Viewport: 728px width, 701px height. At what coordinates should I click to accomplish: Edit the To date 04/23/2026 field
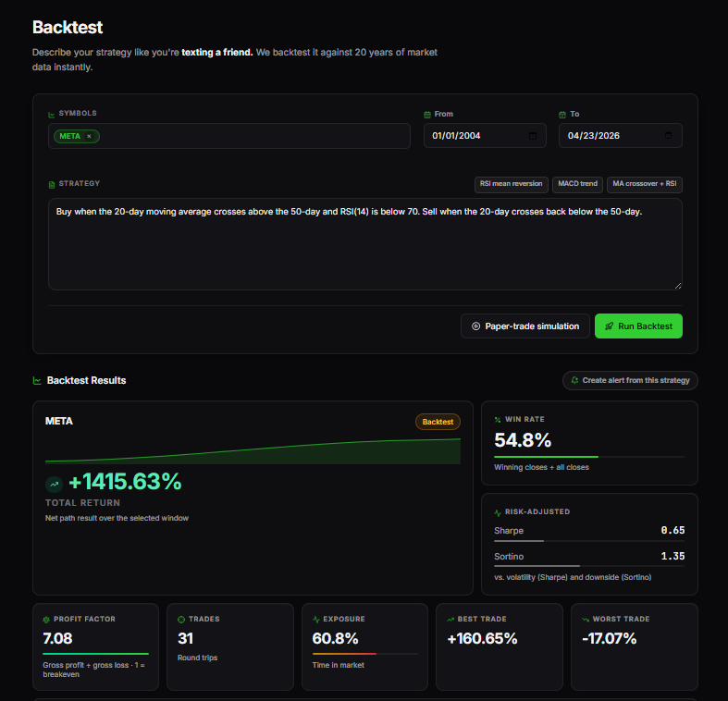(621, 136)
